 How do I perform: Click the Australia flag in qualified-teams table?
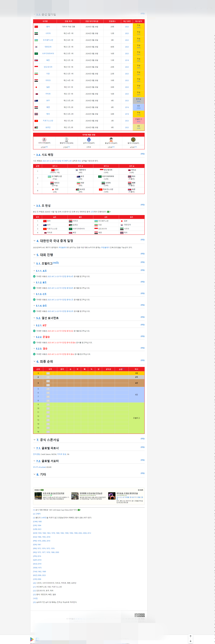pos(36,101)
